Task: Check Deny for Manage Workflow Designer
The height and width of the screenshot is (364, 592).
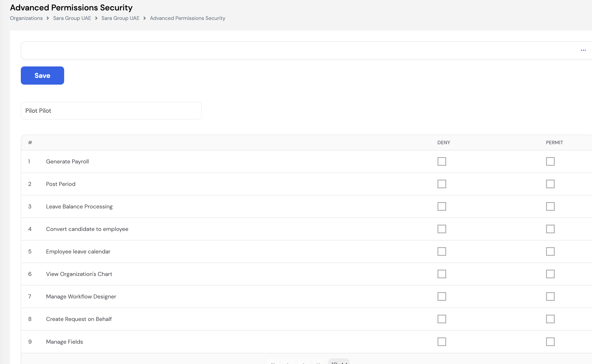Action: point(442,297)
